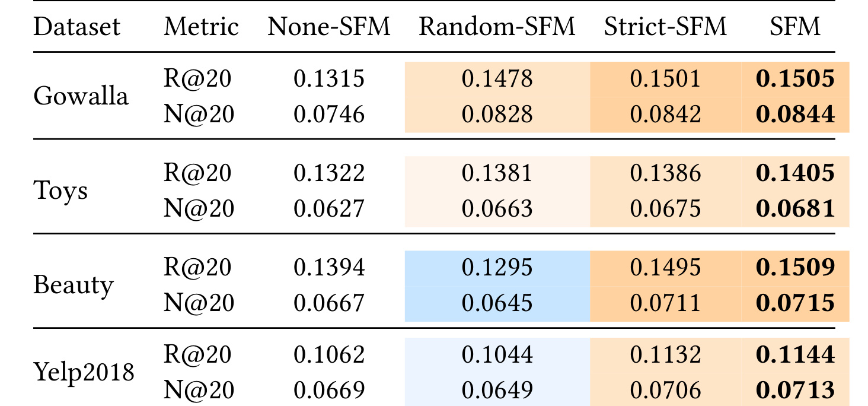
Task: Click the Gowalla dataset label
Action: click(81, 96)
